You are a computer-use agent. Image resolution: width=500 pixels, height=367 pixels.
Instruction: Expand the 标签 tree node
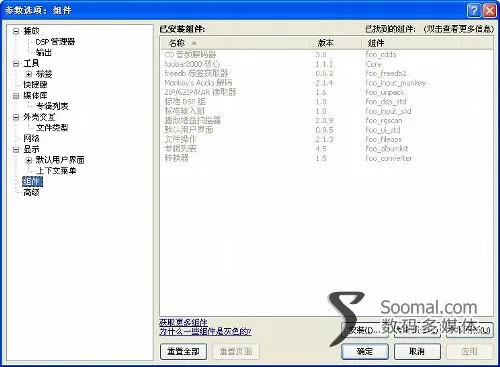point(29,74)
